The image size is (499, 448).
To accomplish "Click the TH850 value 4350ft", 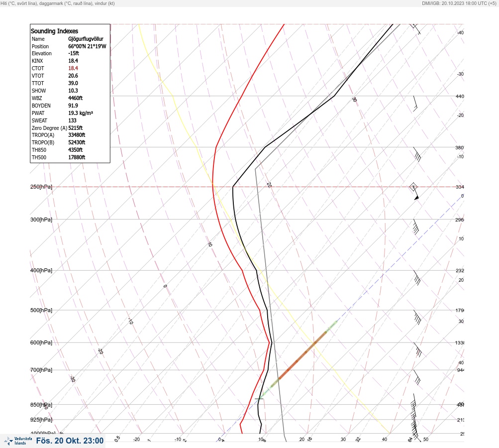I will click(76, 150).
